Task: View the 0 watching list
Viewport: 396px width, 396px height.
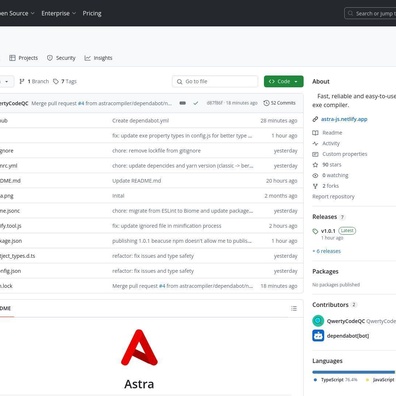Action: tap(335, 175)
